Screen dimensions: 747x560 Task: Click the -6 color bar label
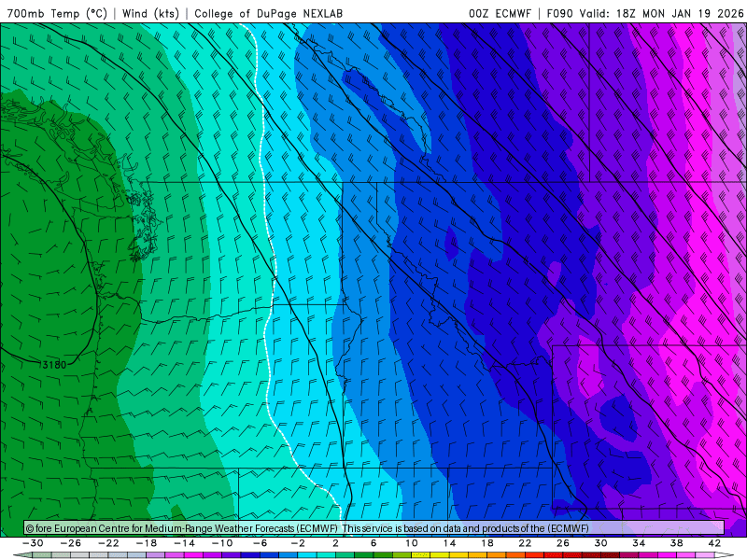(x=261, y=543)
